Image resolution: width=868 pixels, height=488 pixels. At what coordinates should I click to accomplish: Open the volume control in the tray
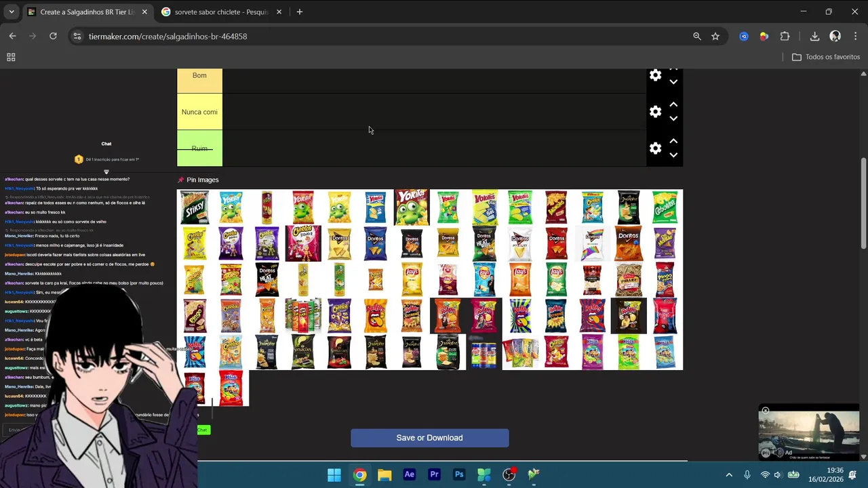click(778, 474)
